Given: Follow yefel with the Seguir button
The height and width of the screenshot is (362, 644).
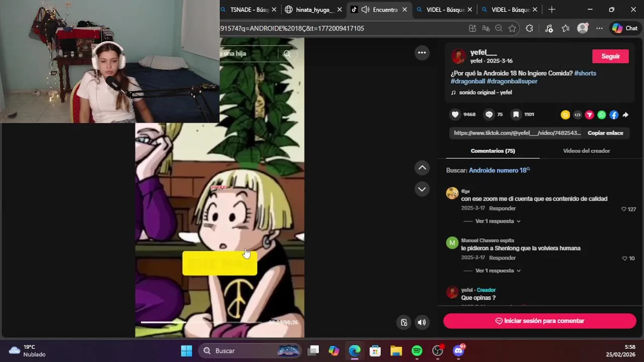Looking at the screenshot, I should click(610, 56).
